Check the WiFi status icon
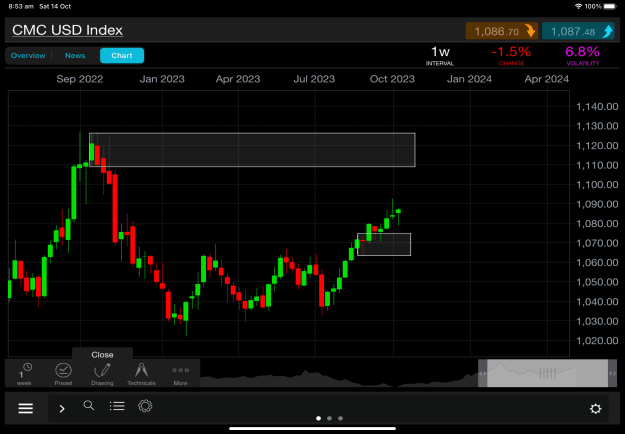Screen dimensions: 625x434 coord(578,6)
